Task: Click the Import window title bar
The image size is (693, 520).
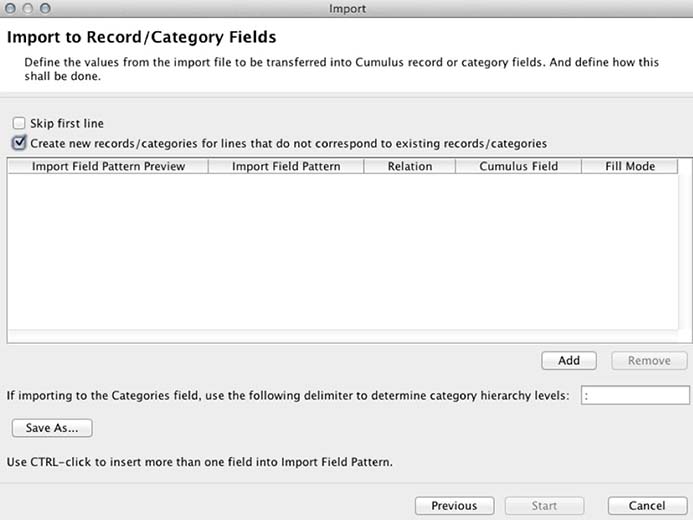Action: click(x=346, y=9)
